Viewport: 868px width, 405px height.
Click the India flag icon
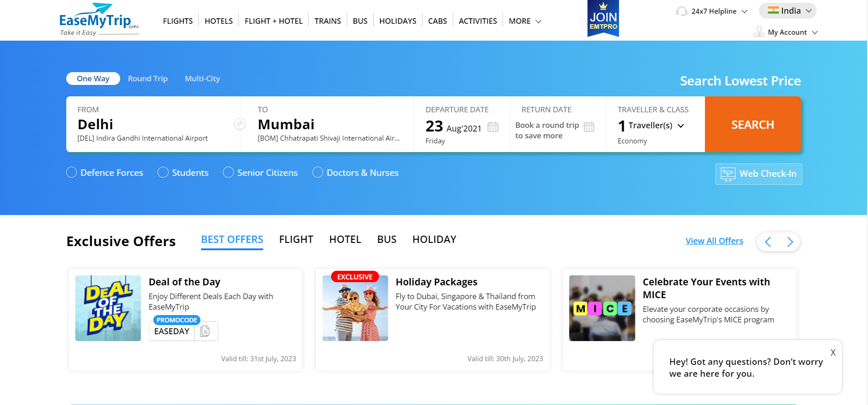773,11
